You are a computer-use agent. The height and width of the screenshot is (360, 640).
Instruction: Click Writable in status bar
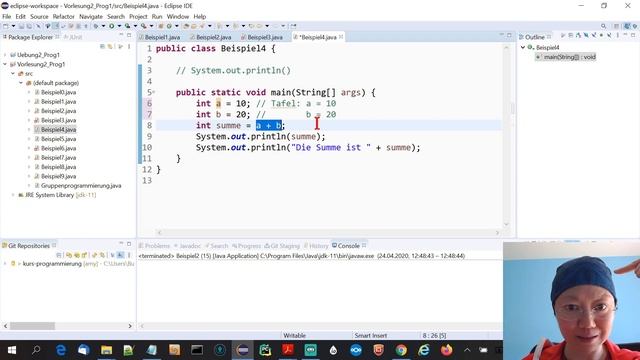click(294, 336)
